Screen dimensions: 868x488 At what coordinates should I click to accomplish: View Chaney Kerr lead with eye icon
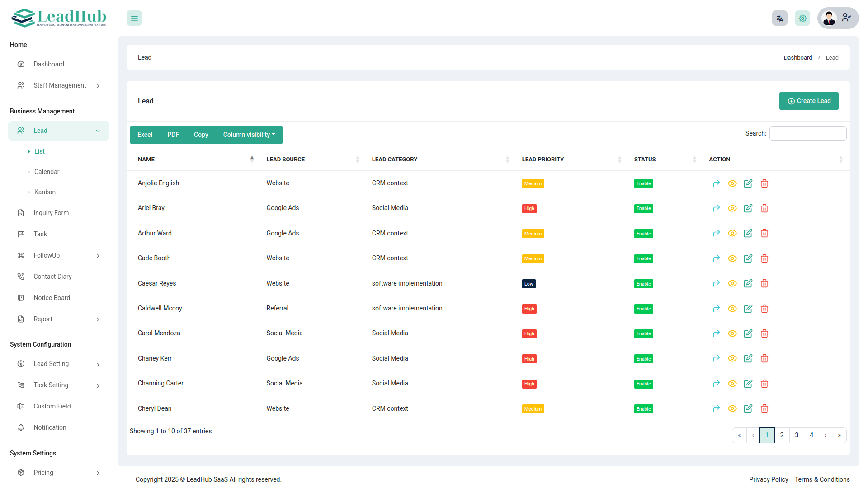pos(732,358)
